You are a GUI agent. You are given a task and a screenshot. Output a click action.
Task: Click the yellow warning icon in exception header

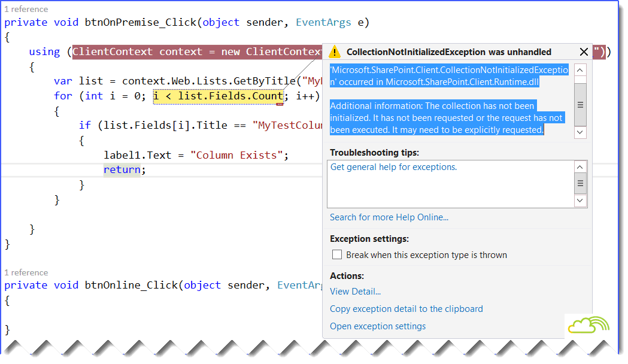point(335,51)
